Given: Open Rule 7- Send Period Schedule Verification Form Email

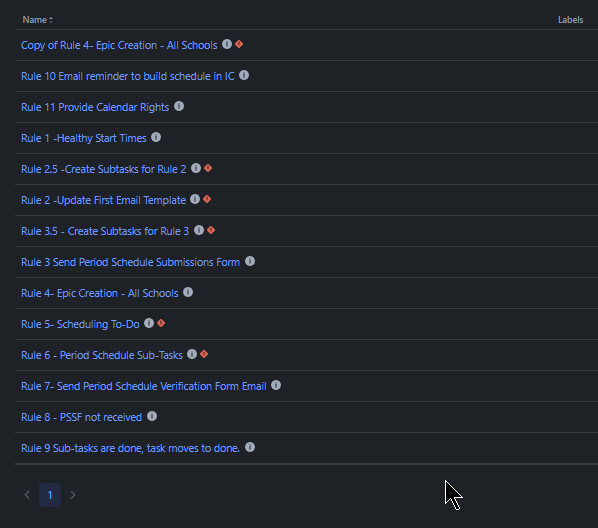Looking at the screenshot, I should tap(144, 386).
